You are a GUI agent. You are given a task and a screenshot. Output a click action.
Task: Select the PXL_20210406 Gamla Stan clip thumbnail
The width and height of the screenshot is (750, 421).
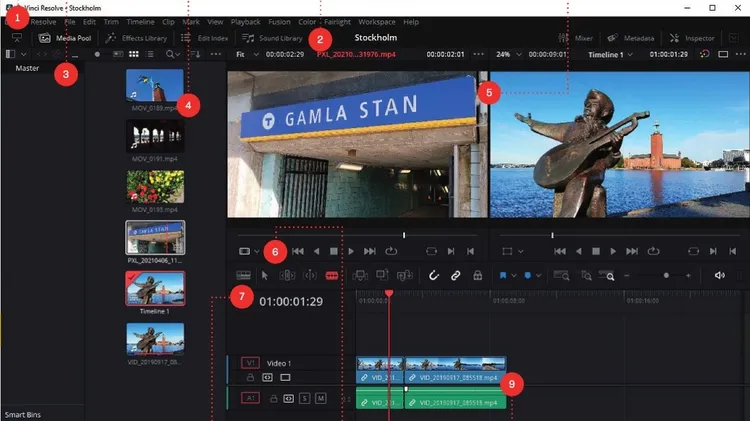155,238
